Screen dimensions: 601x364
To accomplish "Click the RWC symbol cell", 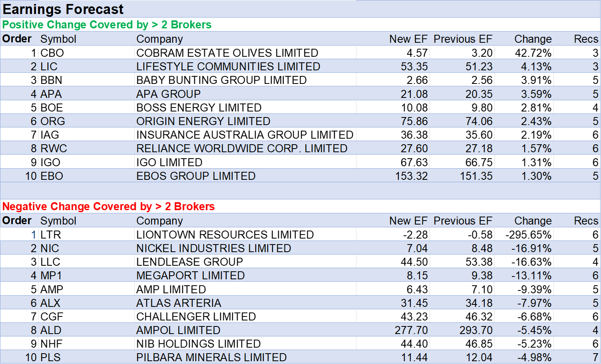I will point(54,149).
